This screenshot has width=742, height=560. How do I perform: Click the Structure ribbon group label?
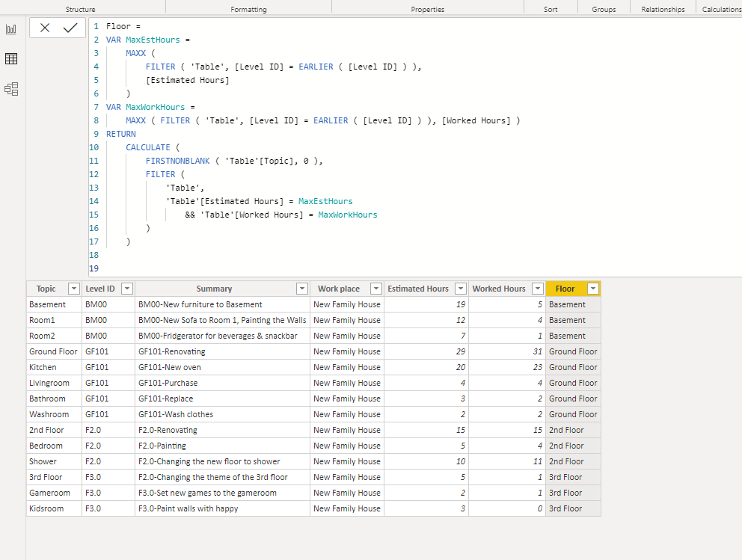pos(81,9)
